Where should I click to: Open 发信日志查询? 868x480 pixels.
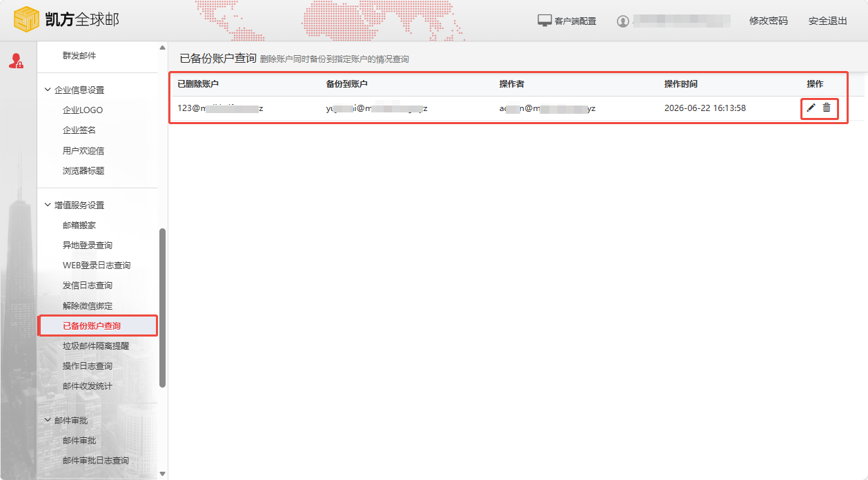coord(88,285)
